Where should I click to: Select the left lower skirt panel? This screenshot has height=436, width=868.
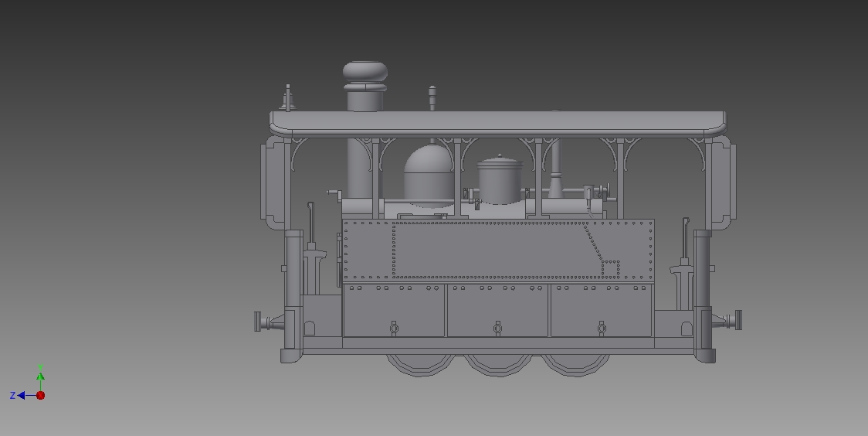tap(394, 311)
